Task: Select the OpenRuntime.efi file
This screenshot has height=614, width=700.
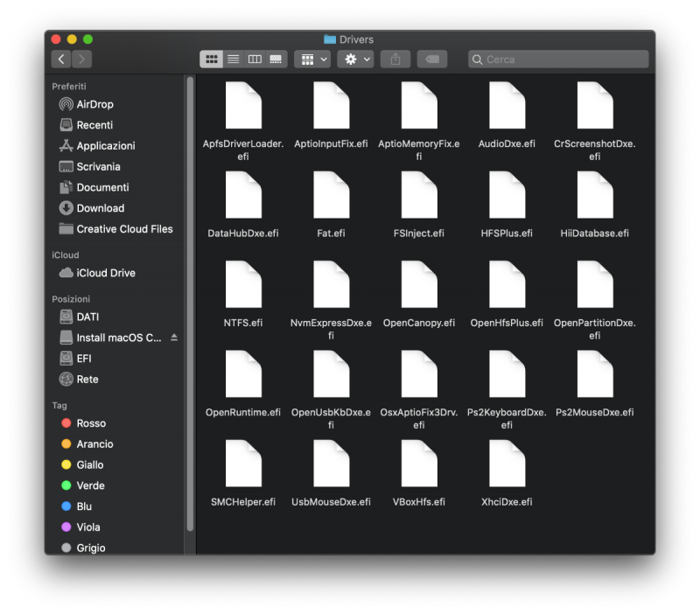Action: 243,384
